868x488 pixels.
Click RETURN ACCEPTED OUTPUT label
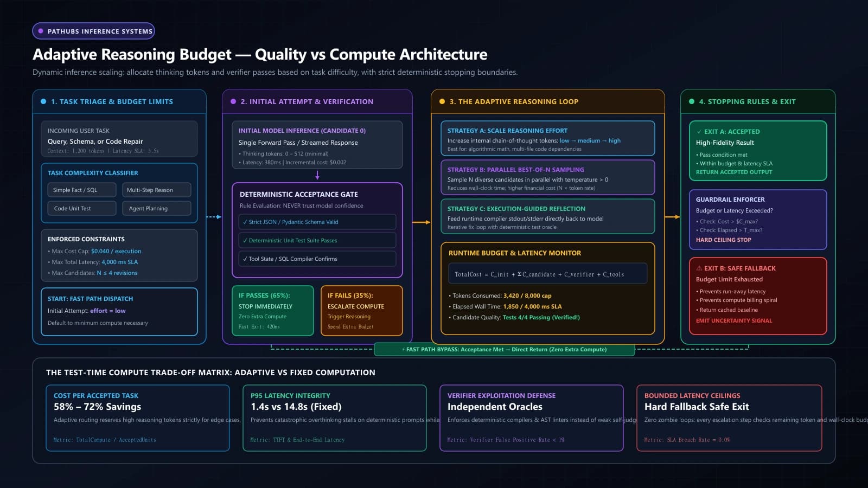[x=734, y=172]
